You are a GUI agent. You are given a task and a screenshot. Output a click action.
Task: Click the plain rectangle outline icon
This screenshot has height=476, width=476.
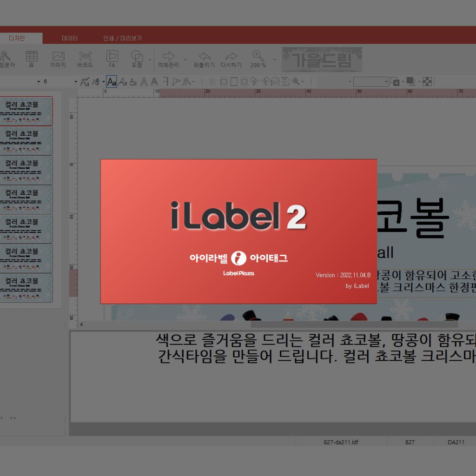234,82
